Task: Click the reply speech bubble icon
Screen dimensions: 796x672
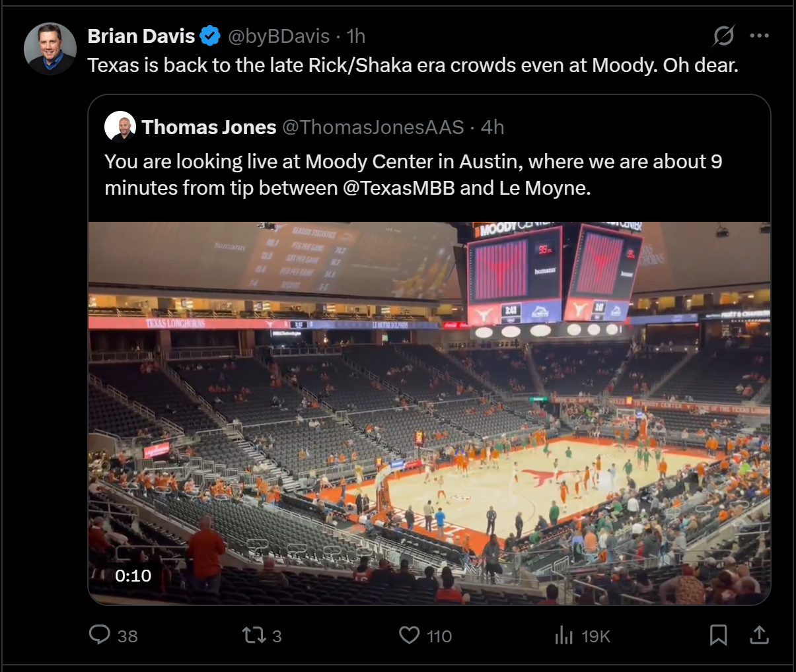Action: coord(100,635)
